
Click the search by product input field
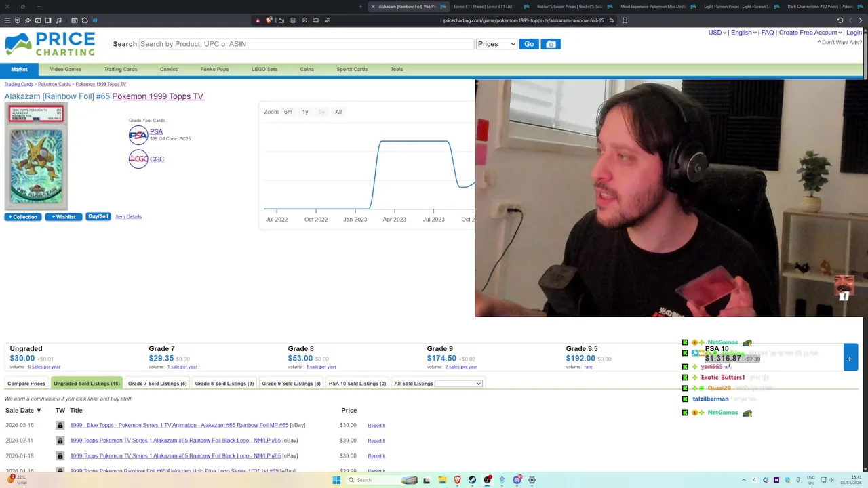(x=306, y=44)
